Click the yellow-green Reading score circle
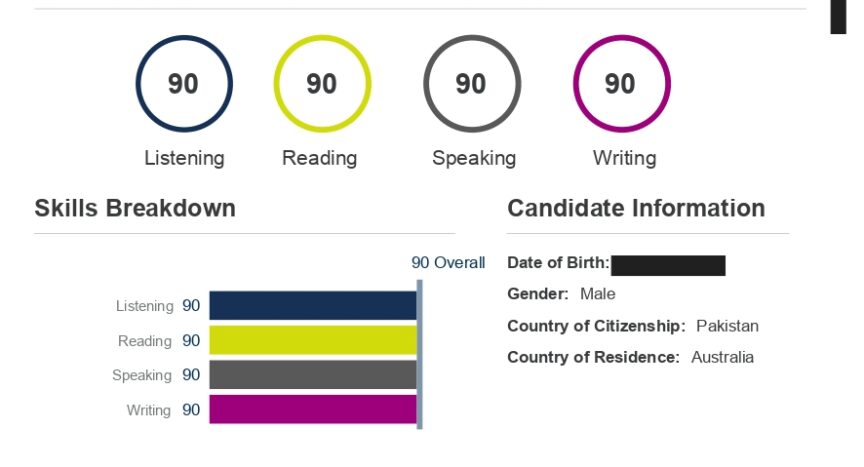Image resolution: width=864 pixels, height=467 pixels. [322, 84]
